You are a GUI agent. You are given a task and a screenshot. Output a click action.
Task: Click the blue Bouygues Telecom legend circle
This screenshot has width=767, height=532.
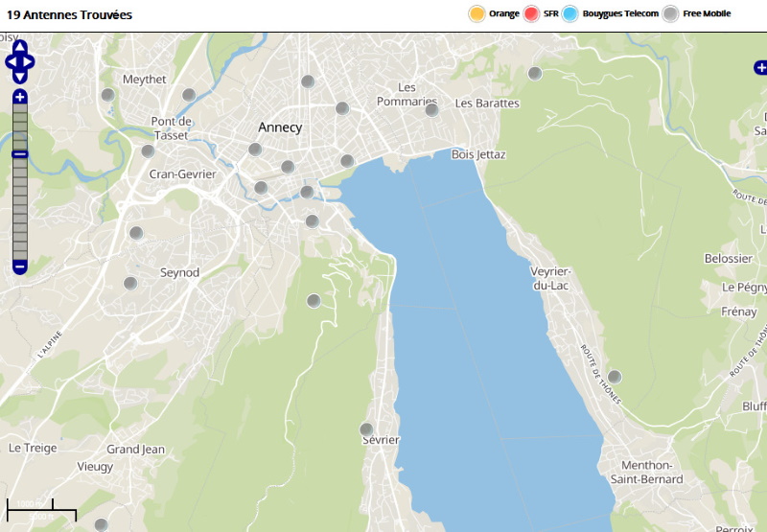(571, 13)
